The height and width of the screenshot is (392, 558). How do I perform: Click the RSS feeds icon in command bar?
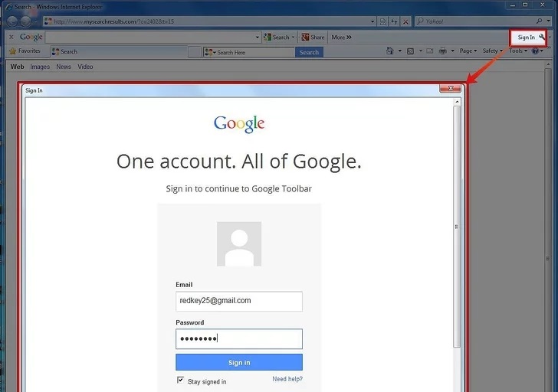(410, 51)
